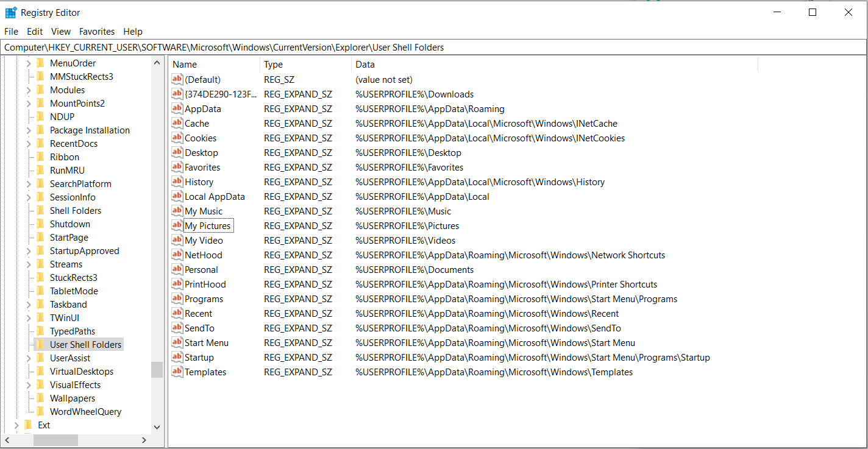Click the data "%USERPROFILE%\Videos"
868x449 pixels.
point(405,240)
